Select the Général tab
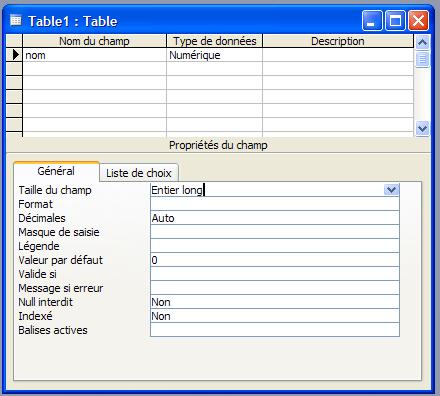Viewport: 440px width, 396px height. pyautogui.click(x=56, y=171)
